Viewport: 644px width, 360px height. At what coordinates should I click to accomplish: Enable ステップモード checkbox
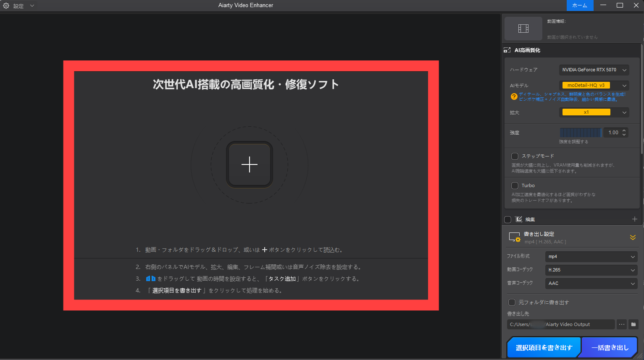click(x=515, y=156)
